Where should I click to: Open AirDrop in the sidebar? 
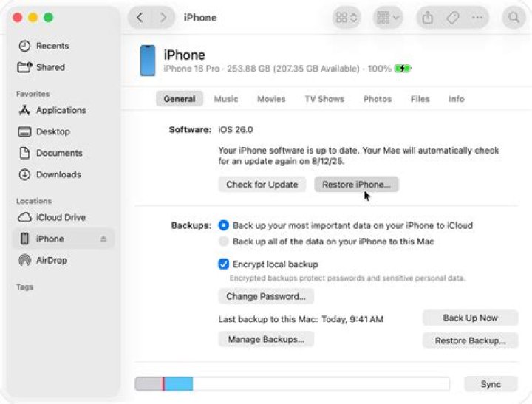click(x=63, y=260)
